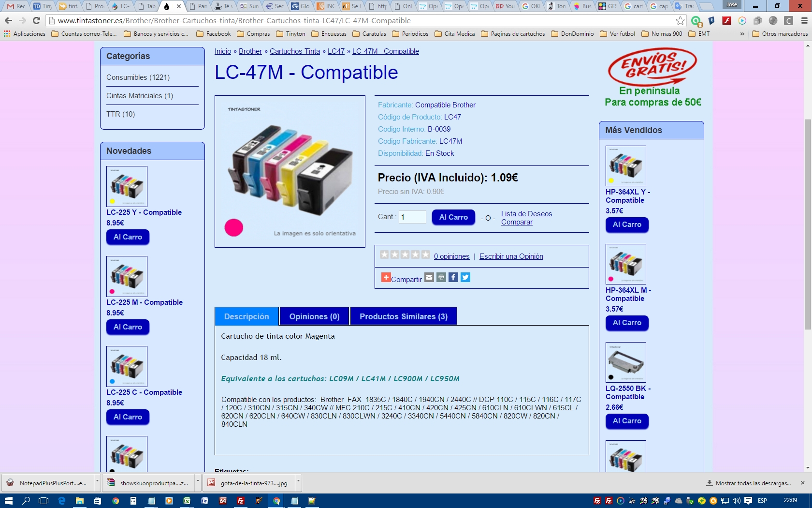This screenshot has height=508, width=812.
Task: Open the main LC-47M cartridge image
Action: click(x=290, y=171)
